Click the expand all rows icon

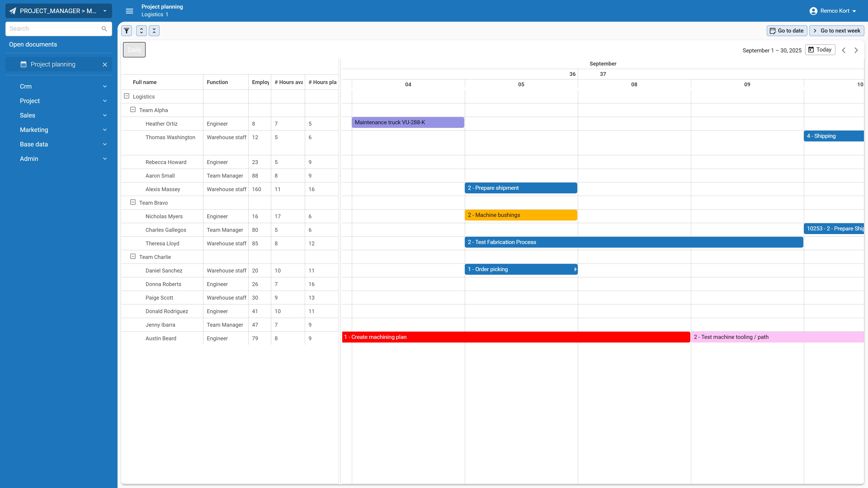[141, 31]
